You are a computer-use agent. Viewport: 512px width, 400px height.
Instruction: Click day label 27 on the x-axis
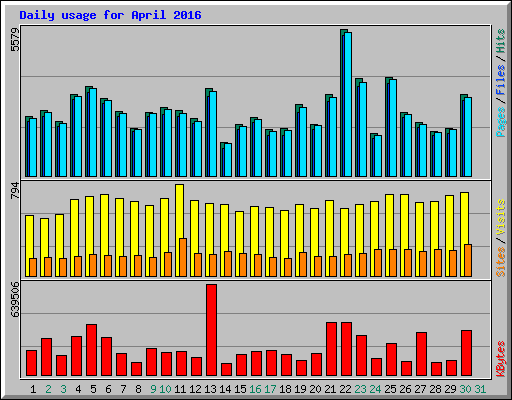[420, 389]
